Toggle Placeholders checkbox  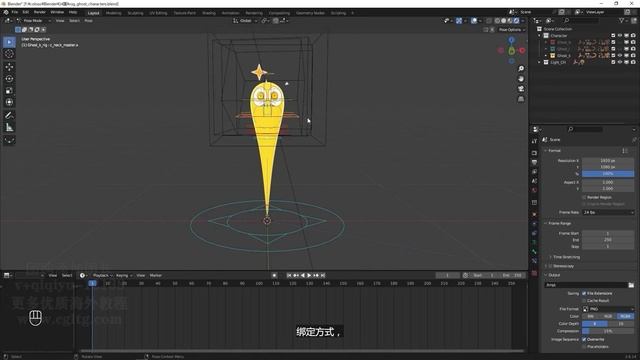(584, 347)
